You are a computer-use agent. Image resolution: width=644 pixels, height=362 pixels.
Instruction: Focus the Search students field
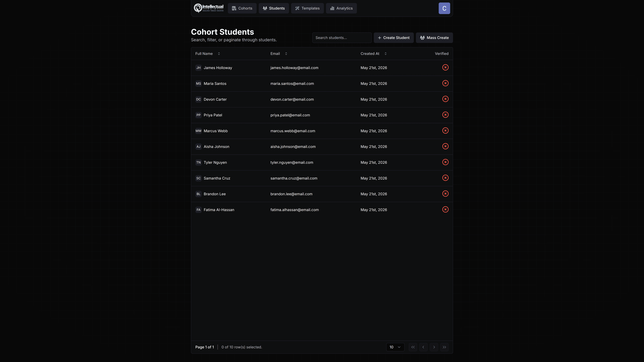pyautogui.click(x=342, y=38)
